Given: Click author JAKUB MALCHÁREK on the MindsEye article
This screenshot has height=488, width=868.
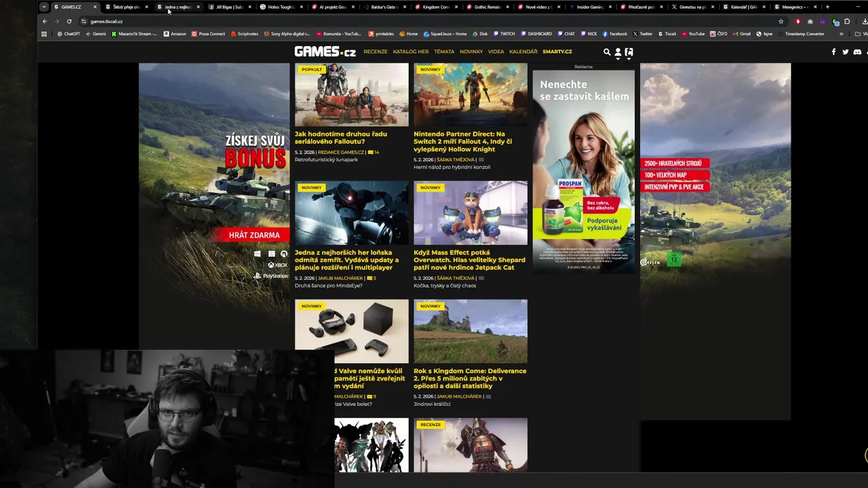Looking at the screenshot, I should click(x=341, y=278).
